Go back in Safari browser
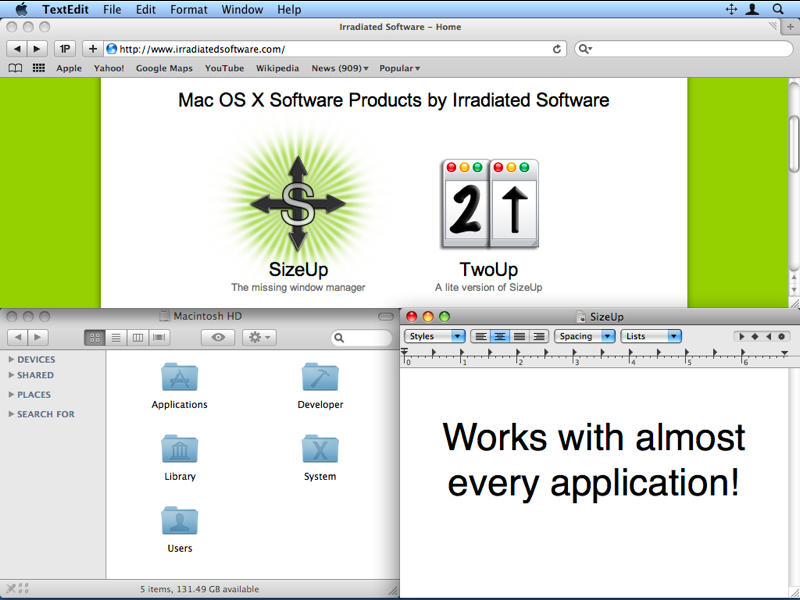 (x=17, y=49)
